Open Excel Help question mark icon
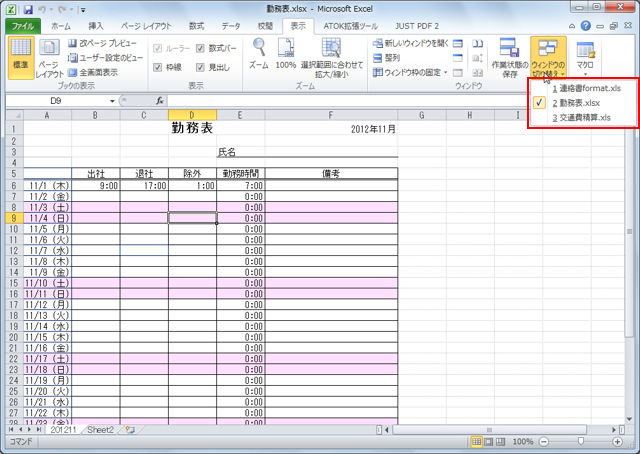 (586, 26)
